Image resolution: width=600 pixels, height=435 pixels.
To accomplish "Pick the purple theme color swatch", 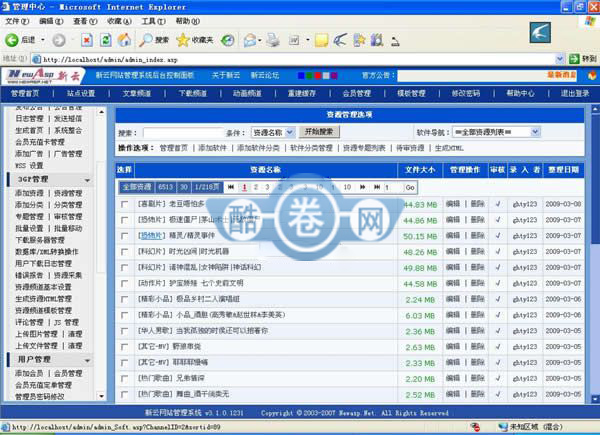I will (x=334, y=76).
